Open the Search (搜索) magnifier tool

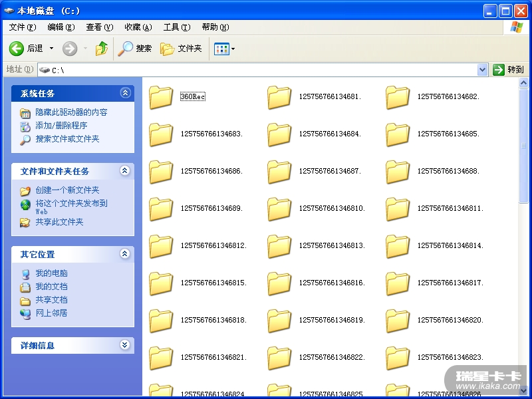[134, 49]
